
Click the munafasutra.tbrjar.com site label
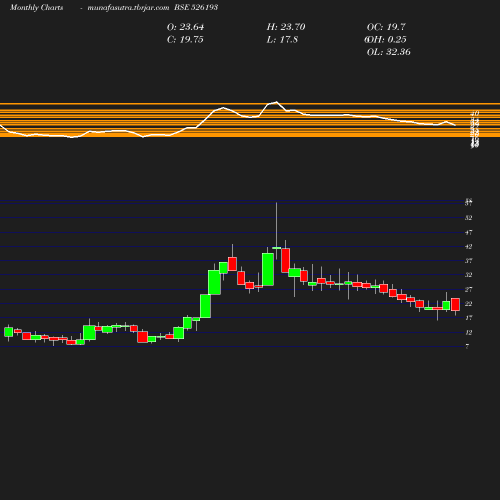(128, 8)
